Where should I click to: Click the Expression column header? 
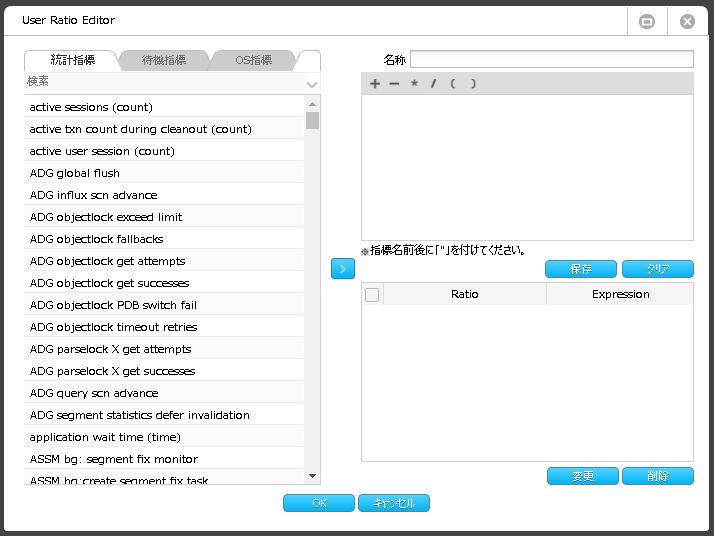tap(620, 294)
